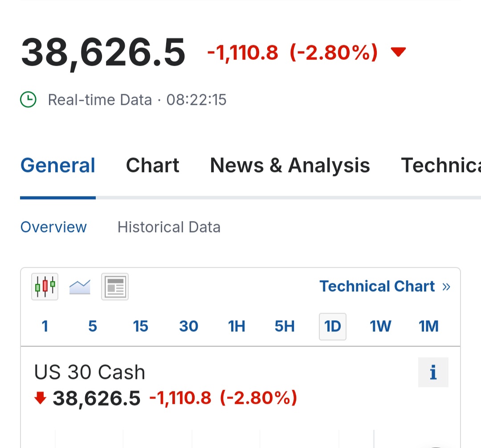
Task: Click the red down arrow beside US 30 Cash
Action: tap(41, 398)
